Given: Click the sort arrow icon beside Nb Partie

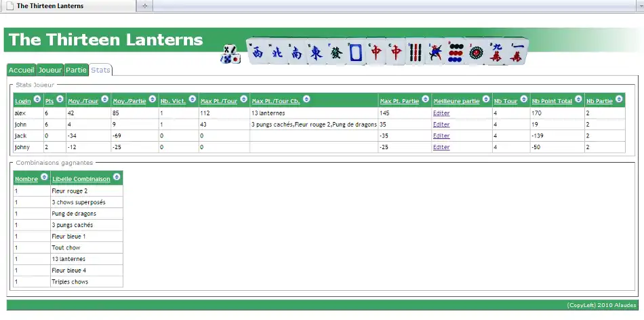Looking at the screenshot, I should coord(619,99).
